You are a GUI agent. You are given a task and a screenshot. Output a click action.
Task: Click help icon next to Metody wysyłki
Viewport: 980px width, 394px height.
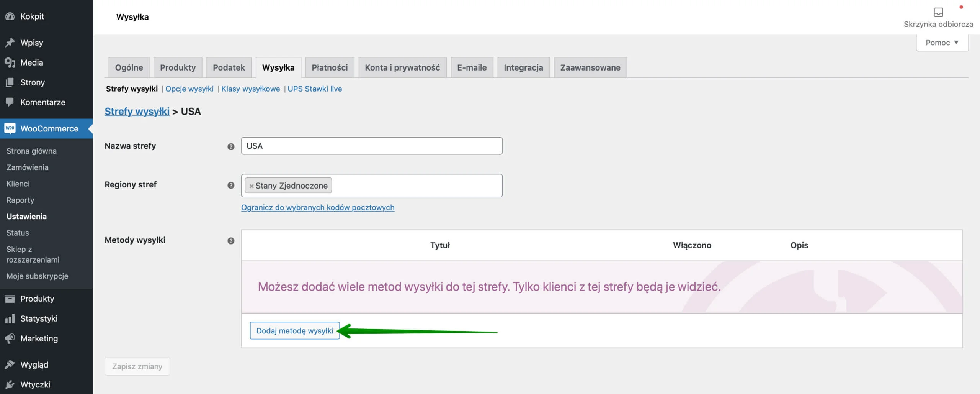[231, 241]
